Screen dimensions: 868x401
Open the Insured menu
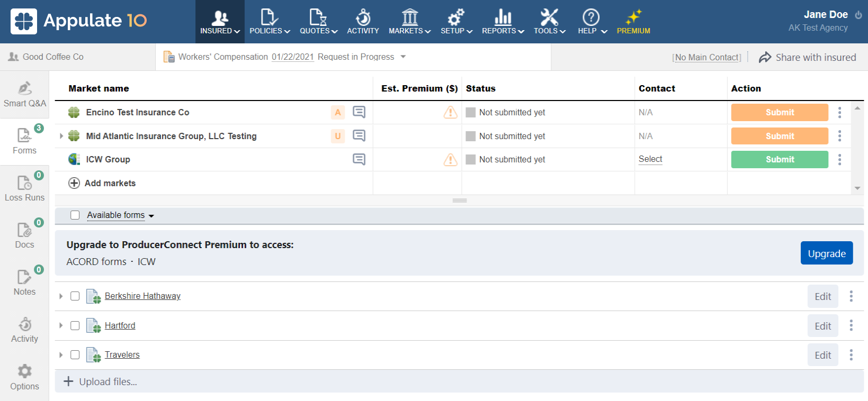(x=220, y=22)
